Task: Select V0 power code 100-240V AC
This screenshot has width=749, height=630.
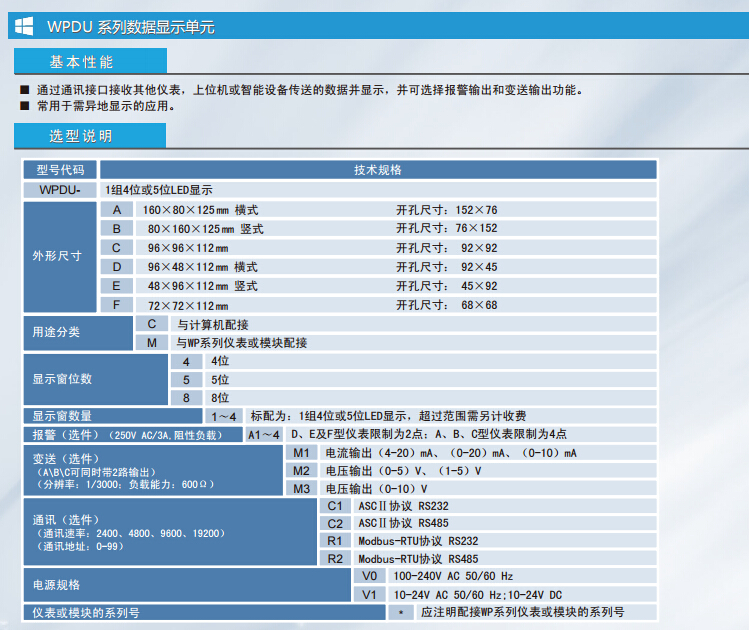Action: point(369,576)
